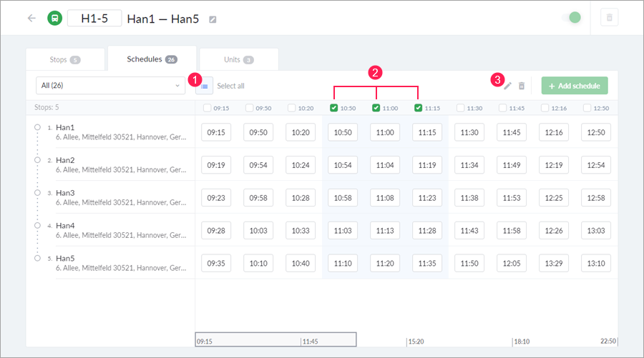The width and height of the screenshot is (644, 358).
Task: Click the green bus route icon
Action: [x=54, y=18]
